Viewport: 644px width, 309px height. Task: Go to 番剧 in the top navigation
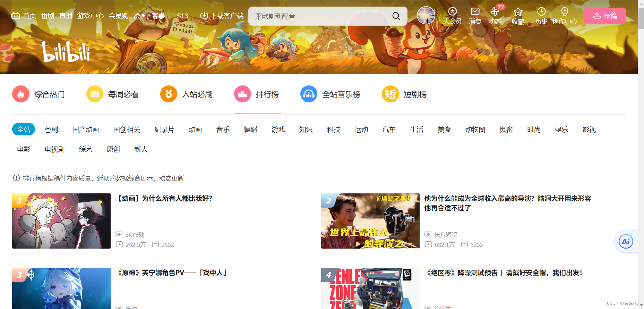tap(48, 16)
